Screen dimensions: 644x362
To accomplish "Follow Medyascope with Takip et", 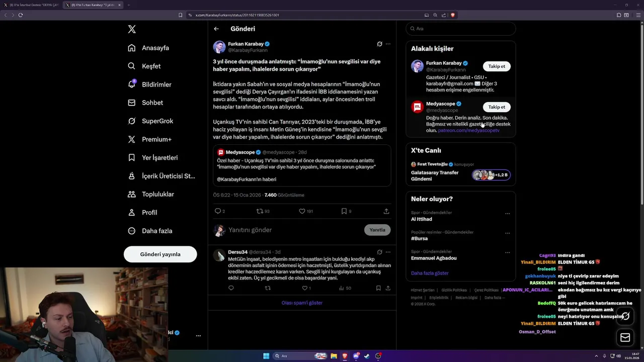I will pyautogui.click(x=497, y=107).
